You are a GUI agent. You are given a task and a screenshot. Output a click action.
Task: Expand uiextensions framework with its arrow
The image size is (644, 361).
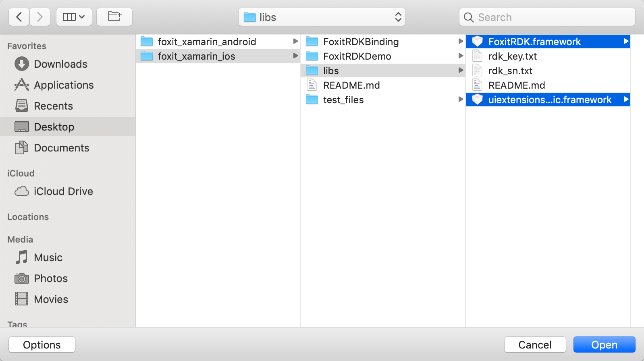(626, 99)
